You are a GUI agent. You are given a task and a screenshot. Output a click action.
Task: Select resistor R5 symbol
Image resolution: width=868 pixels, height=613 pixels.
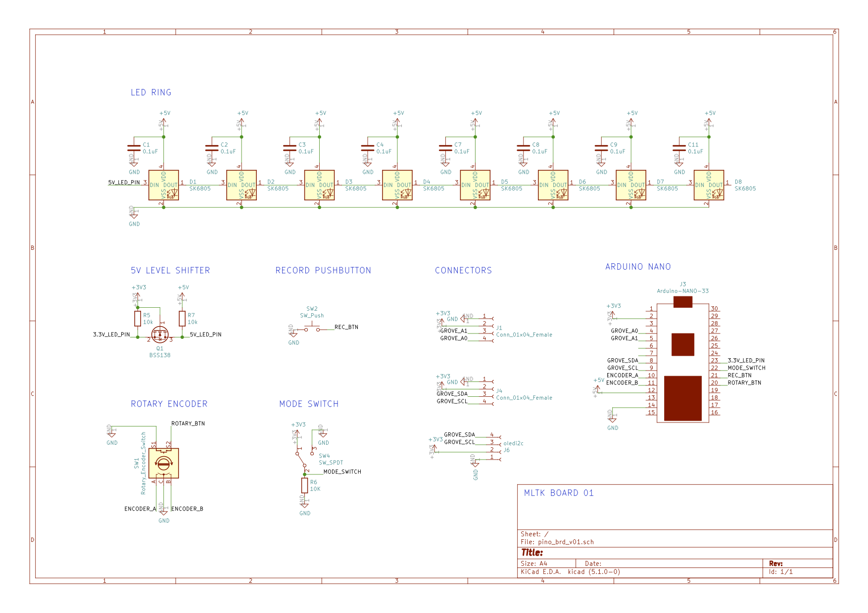tap(138, 319)
